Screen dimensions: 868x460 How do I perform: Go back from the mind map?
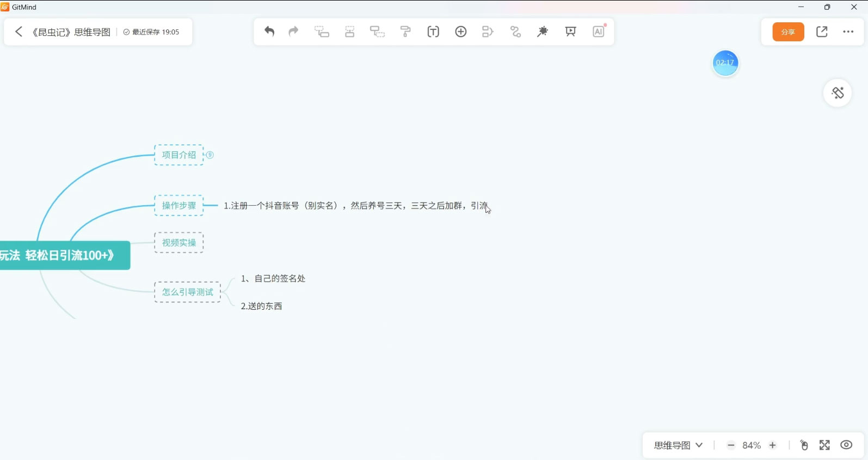[x=19, y=32]
